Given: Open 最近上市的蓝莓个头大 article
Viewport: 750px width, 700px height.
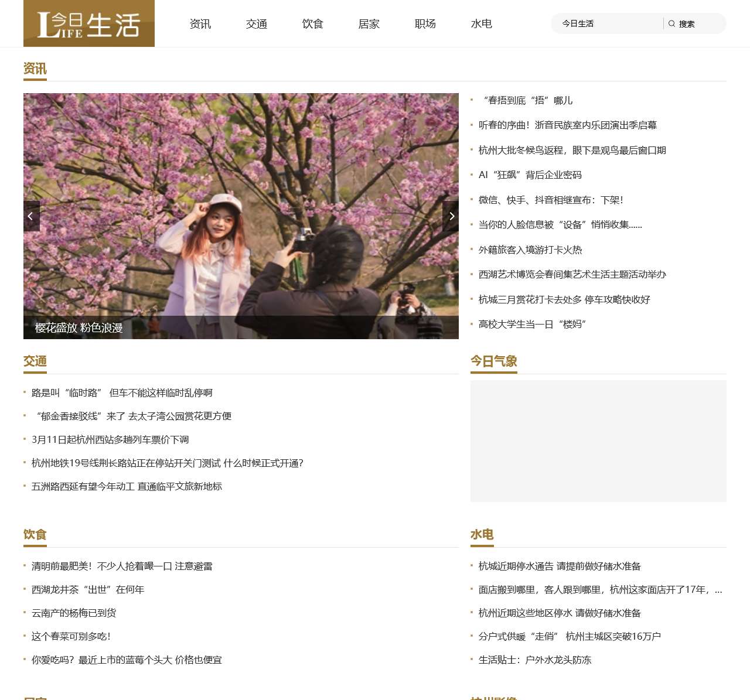Looking at the screenshot, I should point(127,660).
